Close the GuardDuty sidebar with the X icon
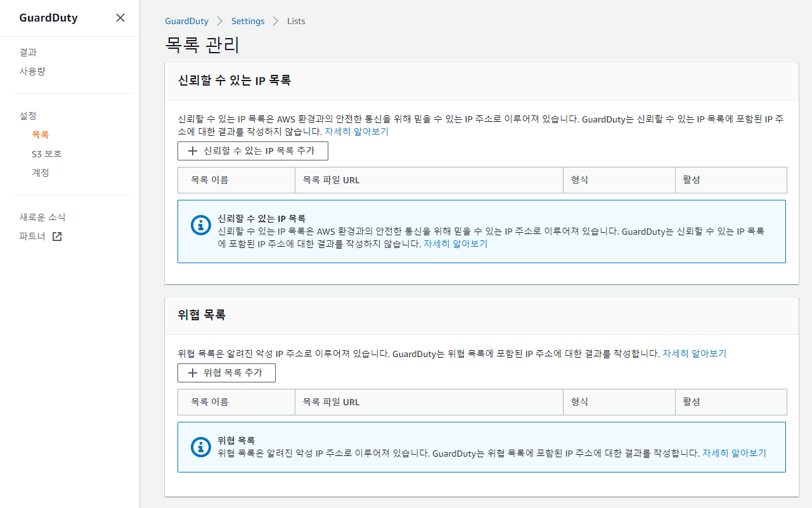The width and height of the screenshot is (812, 508). pos(120,18)
